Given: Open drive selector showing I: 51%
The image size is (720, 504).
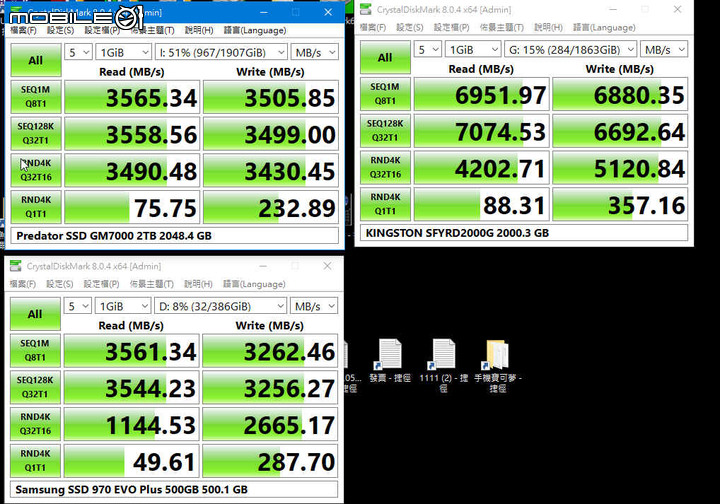Looking at the screenshot, I should [221, 52].
